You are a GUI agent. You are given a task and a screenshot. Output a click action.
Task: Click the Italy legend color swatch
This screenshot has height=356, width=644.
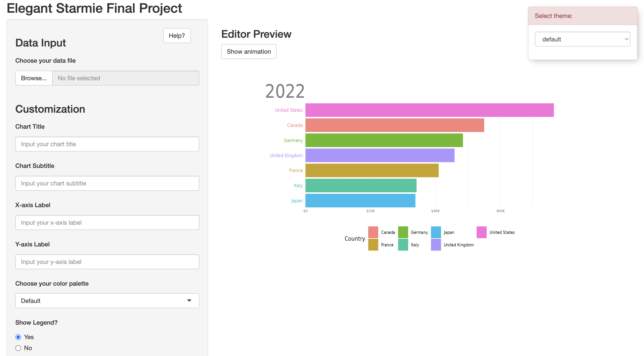(403, 245)
